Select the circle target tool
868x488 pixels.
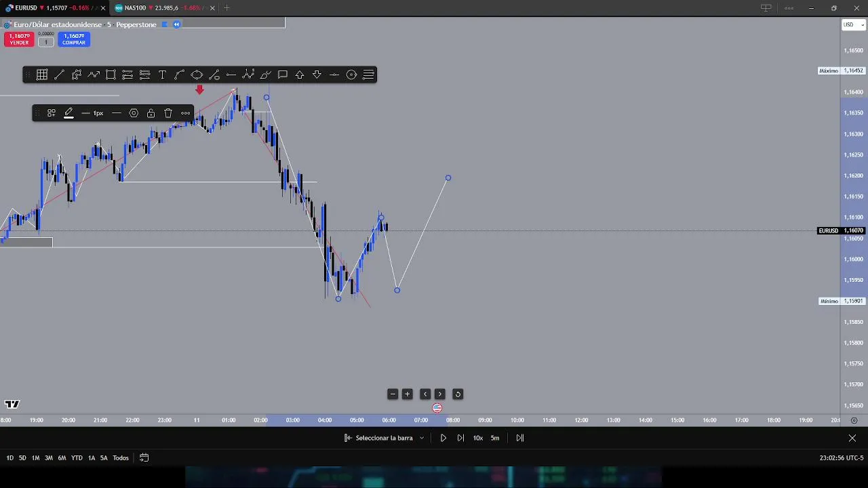click(351, 75)
